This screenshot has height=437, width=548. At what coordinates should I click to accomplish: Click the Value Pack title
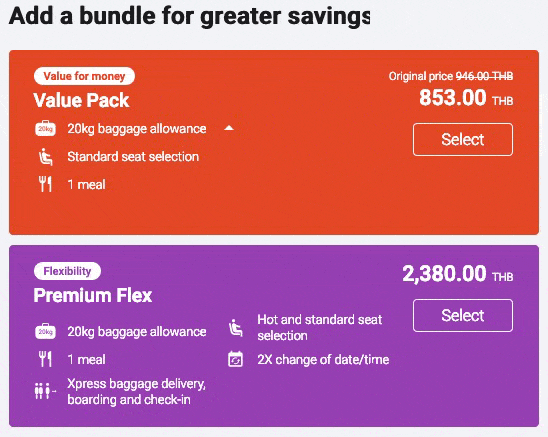[81, 100]
